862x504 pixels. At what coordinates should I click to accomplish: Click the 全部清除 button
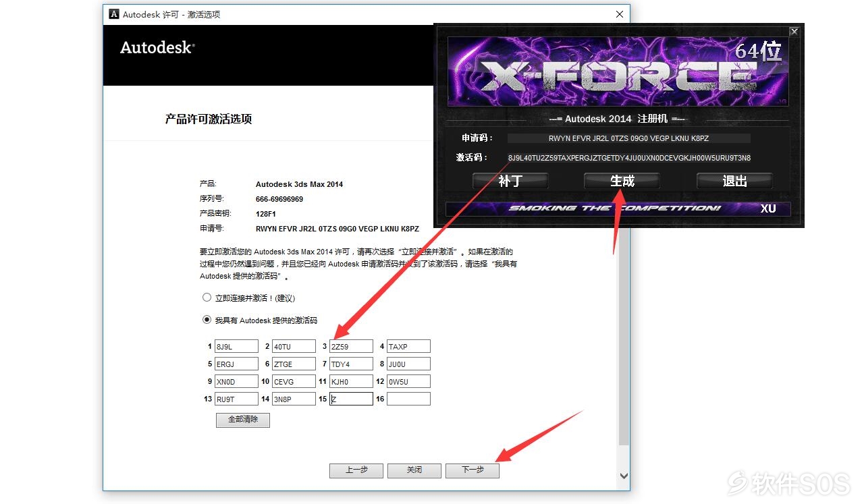(243, 420)
